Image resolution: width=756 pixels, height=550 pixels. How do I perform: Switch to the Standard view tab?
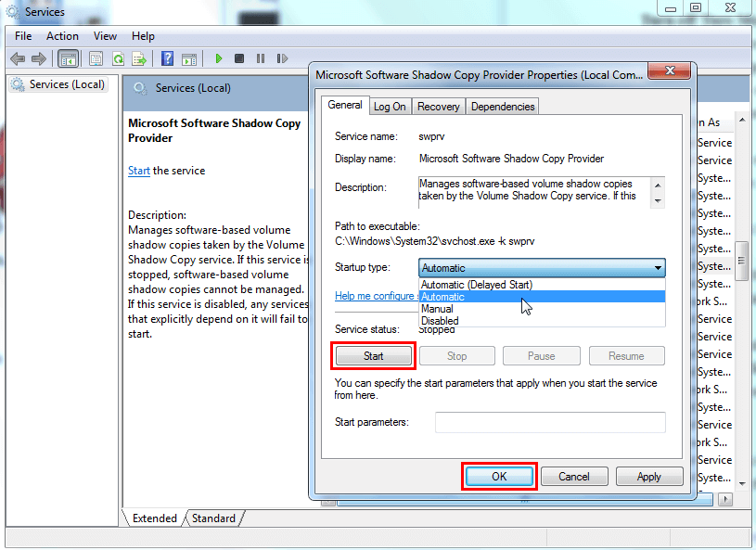tap(213, 518)
